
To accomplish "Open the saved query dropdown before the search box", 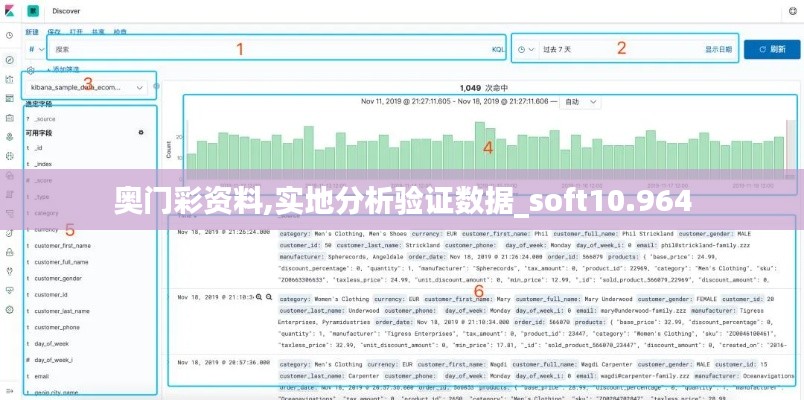I will click(36, 49).
